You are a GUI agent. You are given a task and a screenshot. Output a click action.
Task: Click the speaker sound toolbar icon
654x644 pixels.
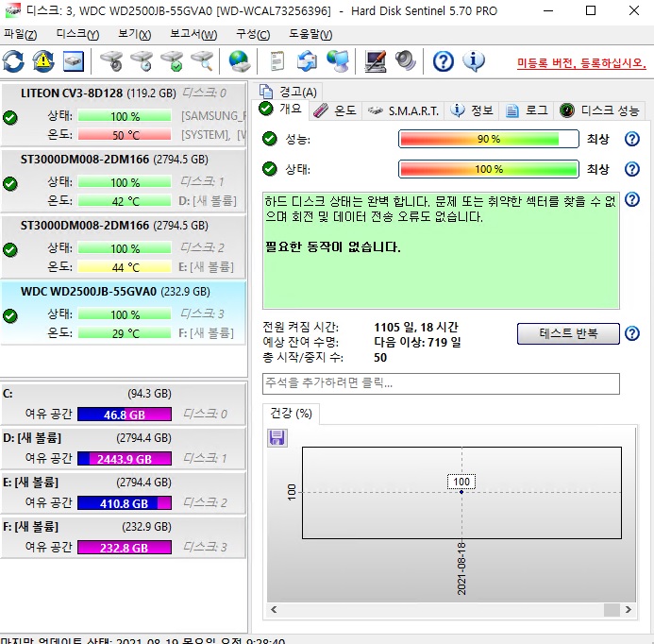click(x=406, y=61)
